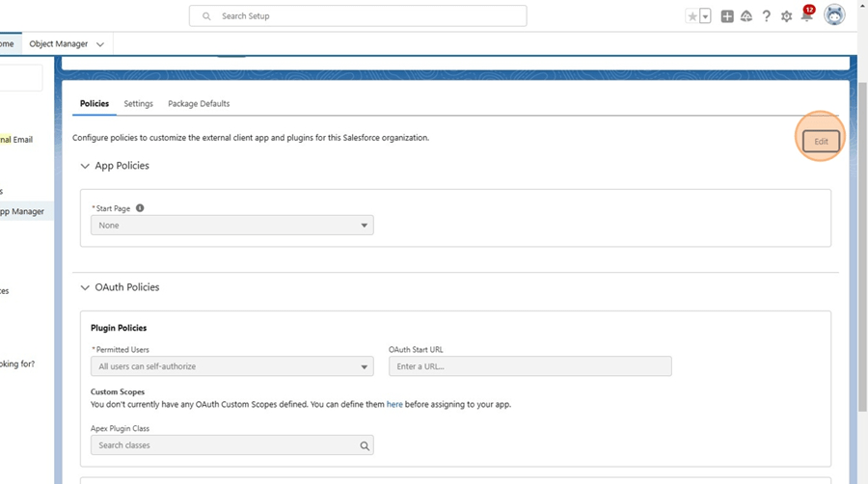Image resolution: width=868 pixels, height=484 pixels.
Task: Open the Global Actions plus icon
Action: point(727,16)
